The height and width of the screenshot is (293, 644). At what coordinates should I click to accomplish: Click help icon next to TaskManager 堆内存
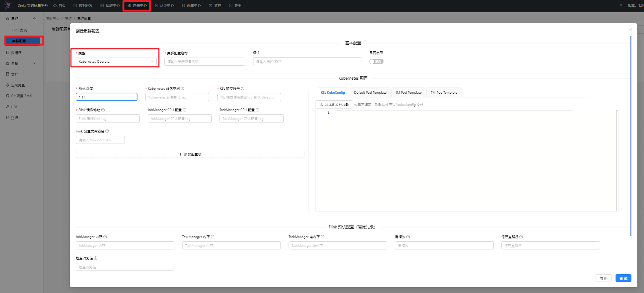323,237
